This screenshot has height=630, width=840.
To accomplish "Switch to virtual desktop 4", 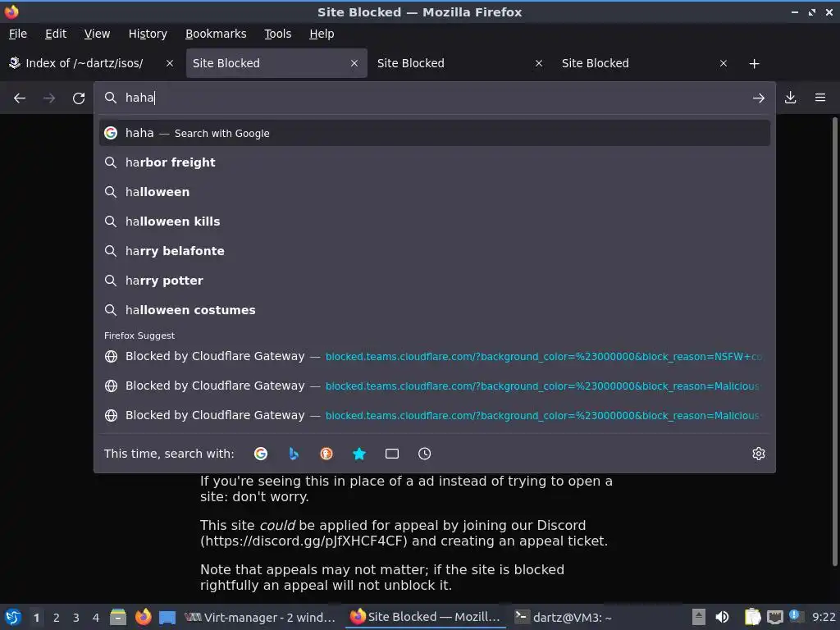I will pyautogui.click(x=96, y=618).
